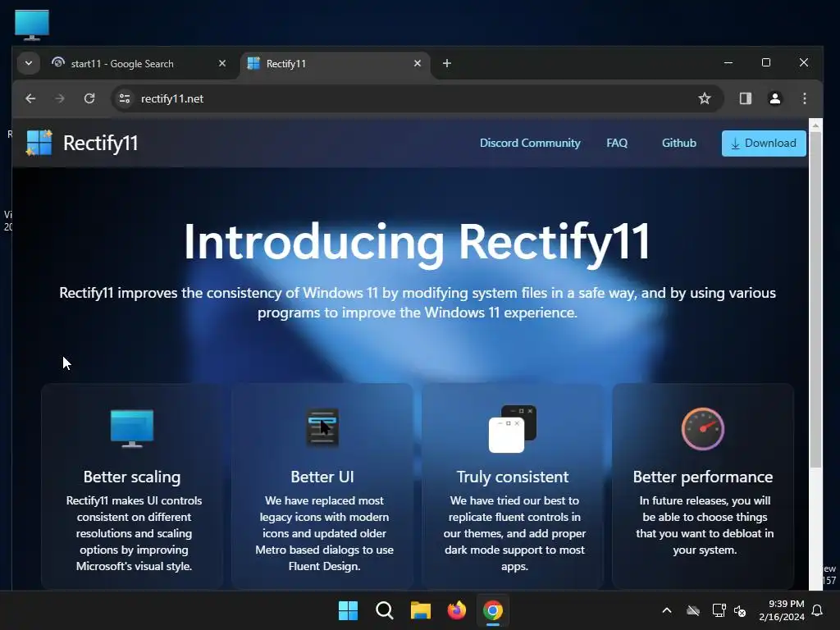Click the This PC desktop monitor icon
This screenshot has width=840, height=630.
click(x=32, y=25)
